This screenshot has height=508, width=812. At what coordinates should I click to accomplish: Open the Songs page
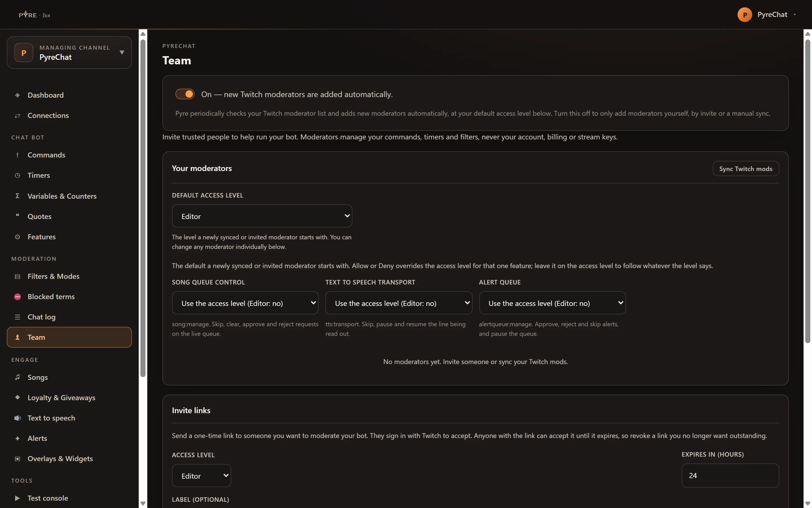69,377
